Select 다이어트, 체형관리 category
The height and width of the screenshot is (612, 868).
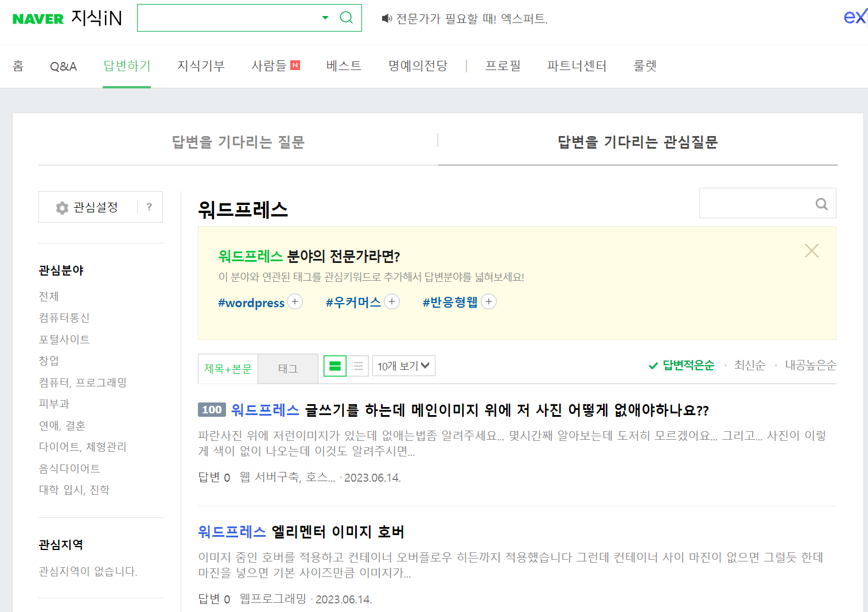83,447
